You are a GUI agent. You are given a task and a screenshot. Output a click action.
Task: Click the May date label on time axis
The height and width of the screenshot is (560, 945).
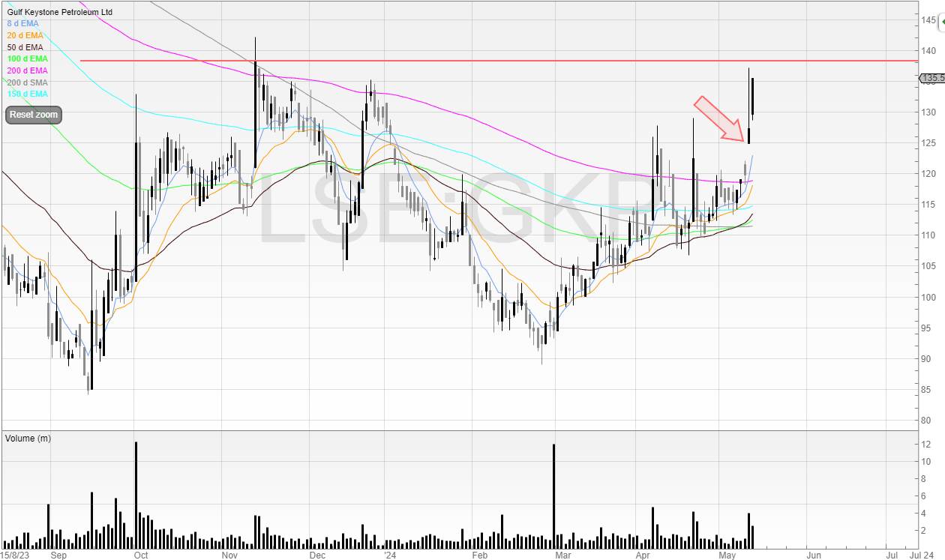727,556
